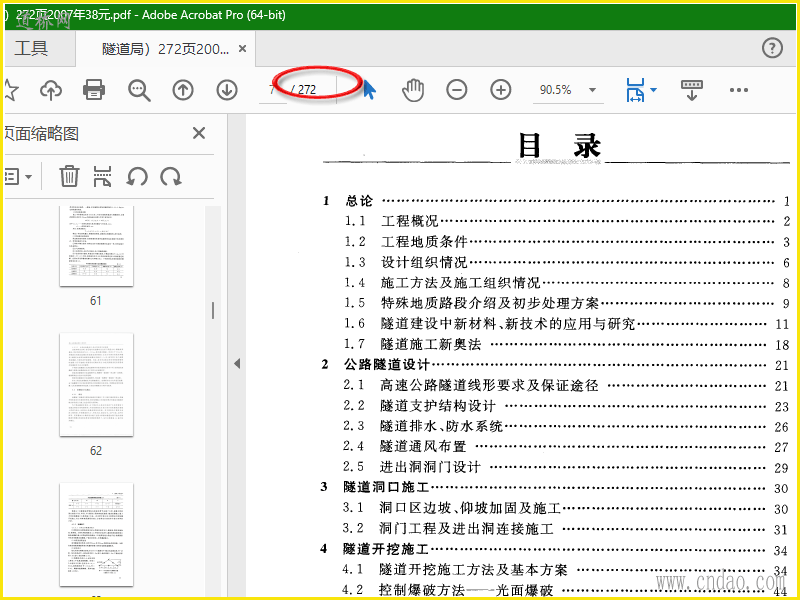Click the current page number field
Viewport: 800px width, 600px height.
(x=272, y=90)
